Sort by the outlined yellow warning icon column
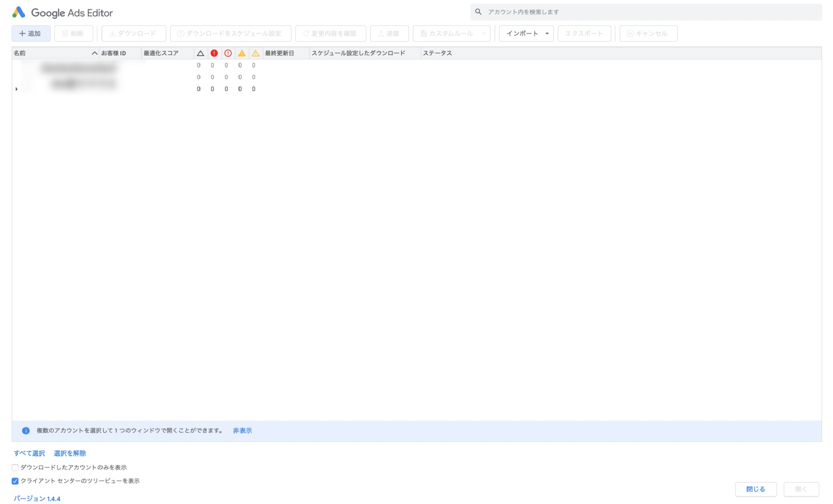The height and width of the screenshot is (504, 833). [255, 53]
